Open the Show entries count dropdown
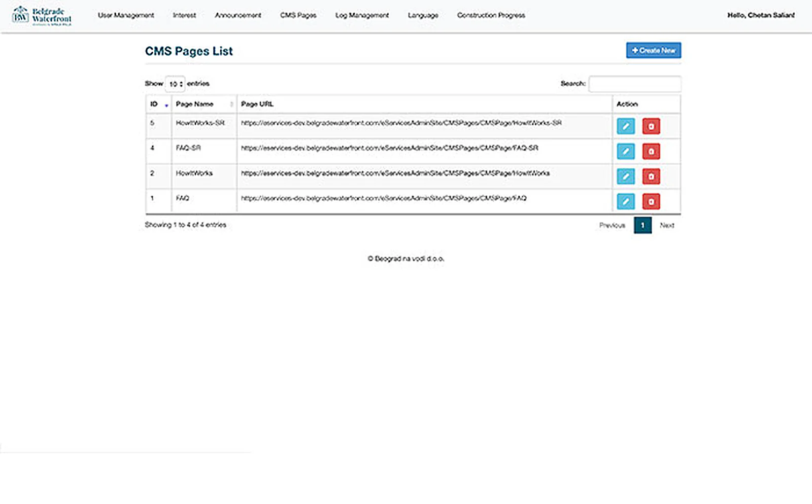The width and height of the screenshot is (812, 504). tap(175, 84)
